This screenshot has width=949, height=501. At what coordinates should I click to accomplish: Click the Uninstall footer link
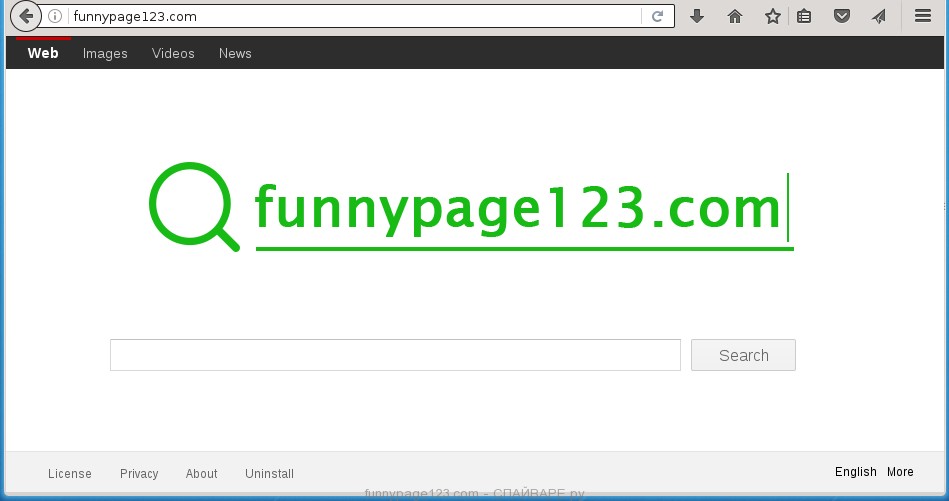(x=269, y=474)
